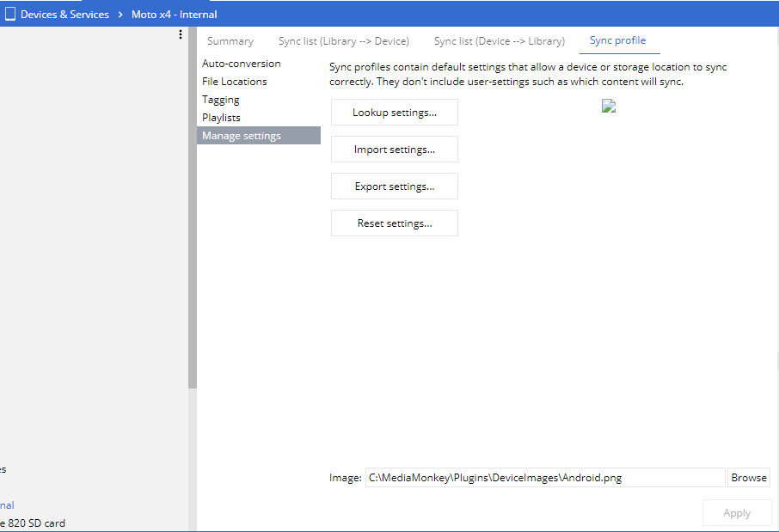The width and height of the screenshot is (779, 532).
Task: Open Sync list (Device --> Library) tab
Action: [x=499, y=41]
